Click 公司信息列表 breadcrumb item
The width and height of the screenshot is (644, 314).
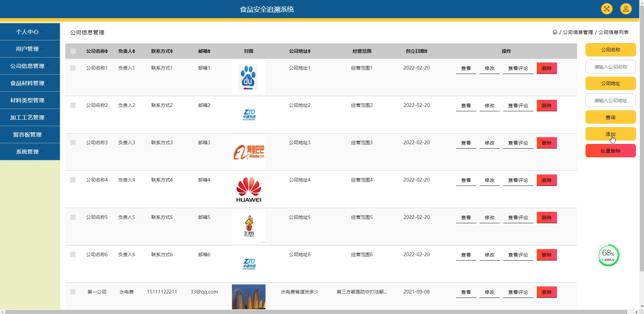pos(613,32)
